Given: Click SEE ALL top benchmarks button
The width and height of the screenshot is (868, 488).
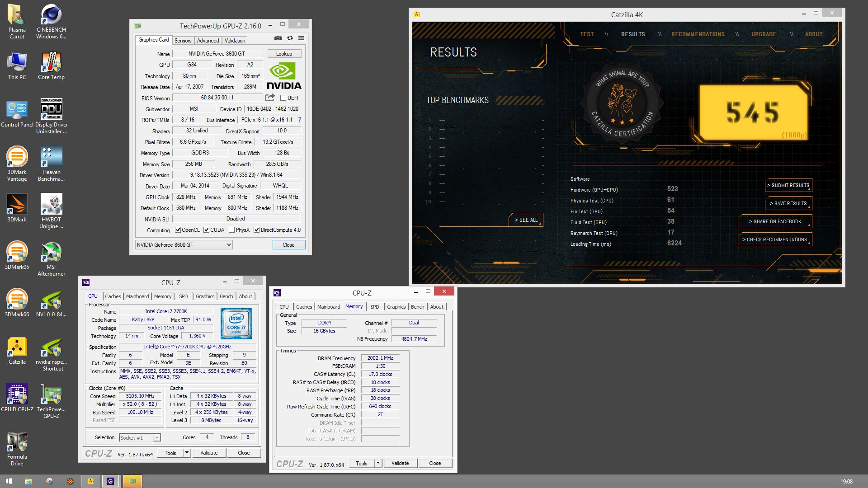Looking at the screenshot, I should coord(526,220).
